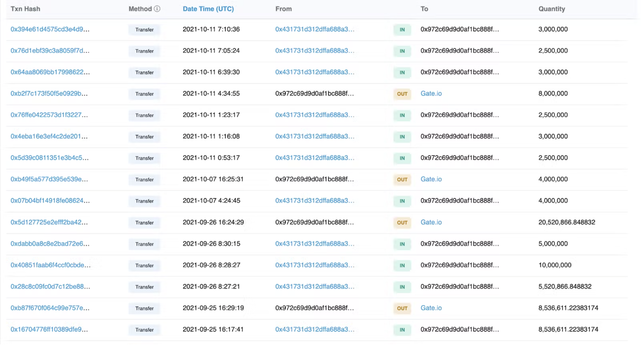Sort by the Date Time (UTC) header
Image resolution: width=644 pixels, height=349 pixels.
[208, 9]
